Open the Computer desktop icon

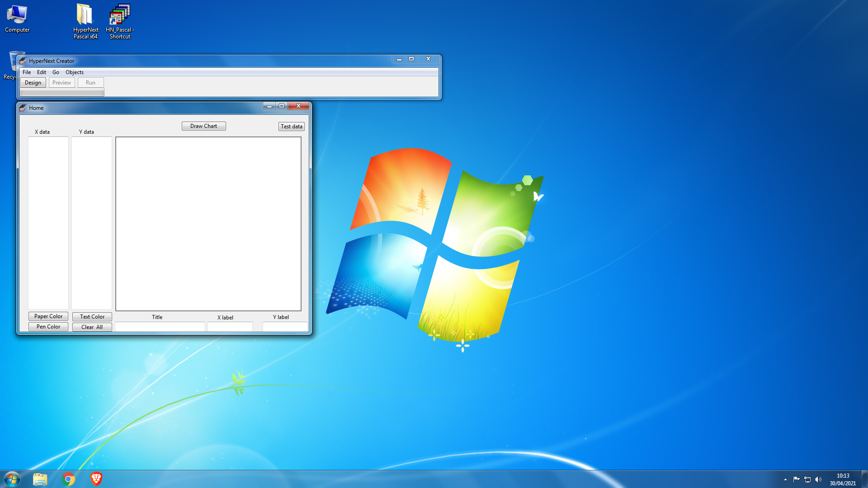coord(17,19)
